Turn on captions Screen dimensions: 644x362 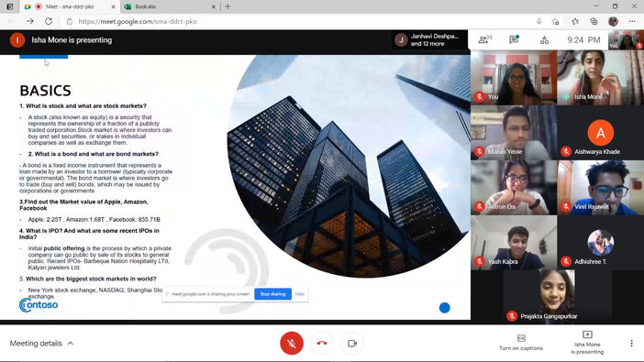coord(521,343)
